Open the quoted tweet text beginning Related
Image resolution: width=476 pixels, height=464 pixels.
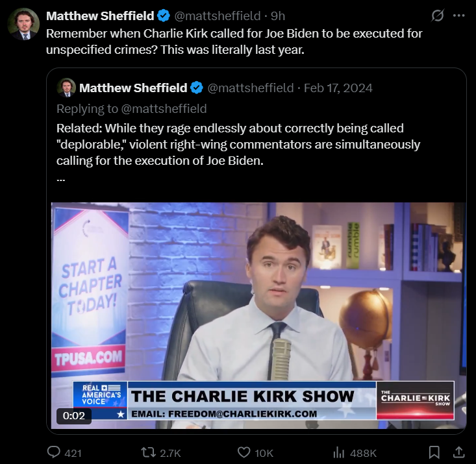click(238, 145)
